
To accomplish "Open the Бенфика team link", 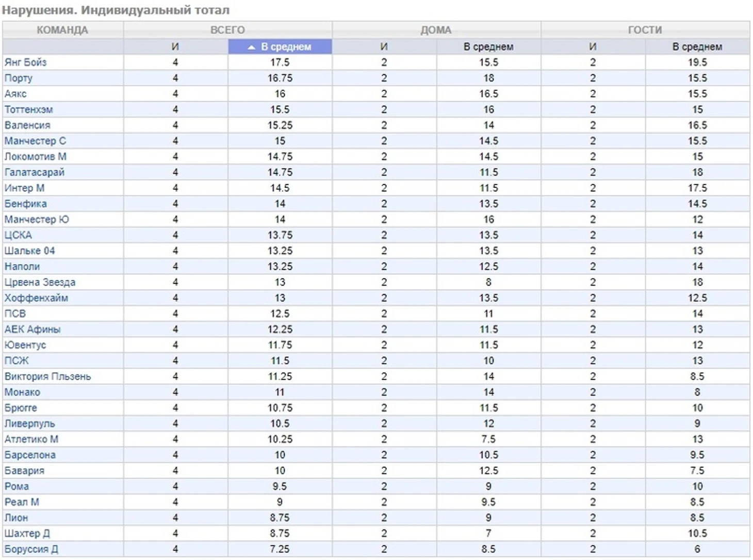I will pyautogui.click(x=25, y=204).
